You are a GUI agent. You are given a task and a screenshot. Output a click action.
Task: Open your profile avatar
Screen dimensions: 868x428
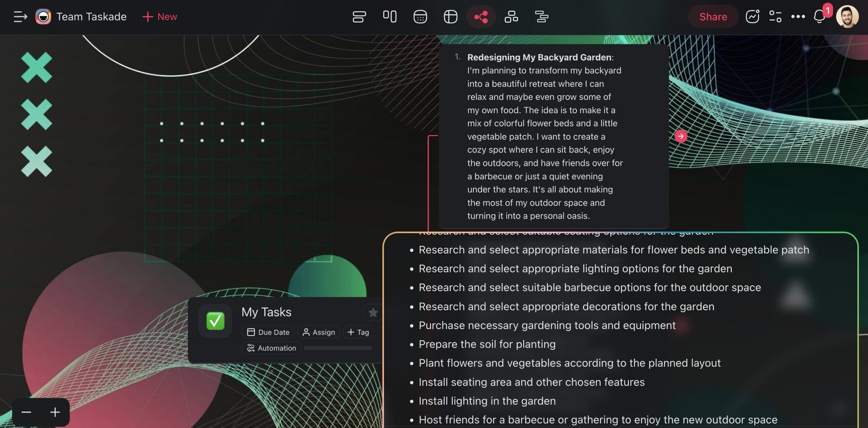[x=847, y=16]
